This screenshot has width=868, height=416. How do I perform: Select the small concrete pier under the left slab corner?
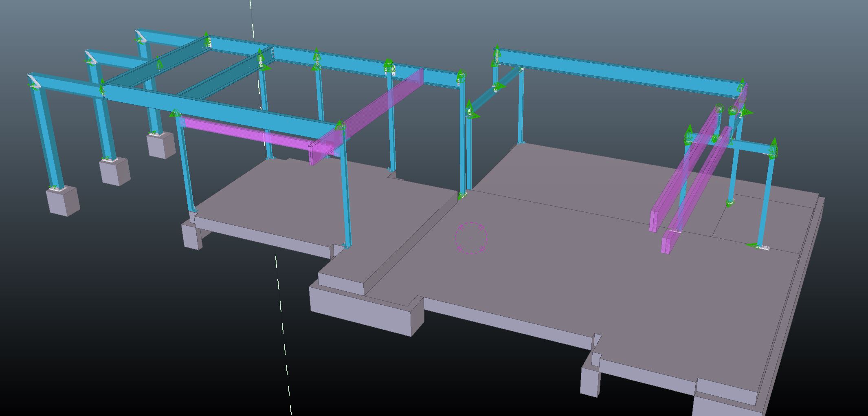[x=191, y=236]
